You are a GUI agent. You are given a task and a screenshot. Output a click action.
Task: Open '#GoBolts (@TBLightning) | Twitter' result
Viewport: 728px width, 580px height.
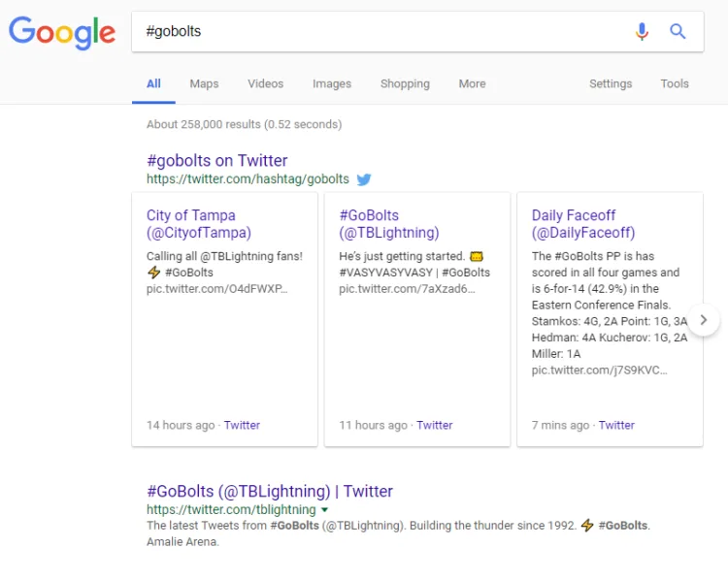coord(270,492)
